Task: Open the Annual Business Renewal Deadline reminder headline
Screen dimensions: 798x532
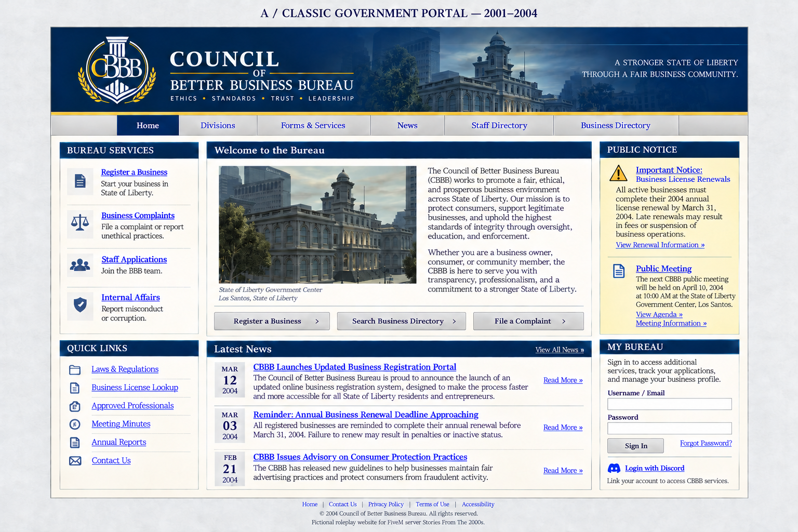Action: (366, 415)
